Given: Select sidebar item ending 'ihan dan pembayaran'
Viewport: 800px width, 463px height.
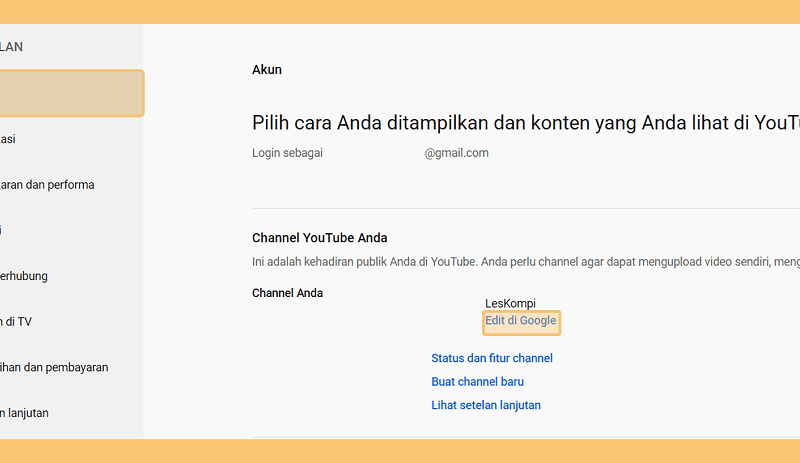Looking at the screenshot, I should coord(54,368).
